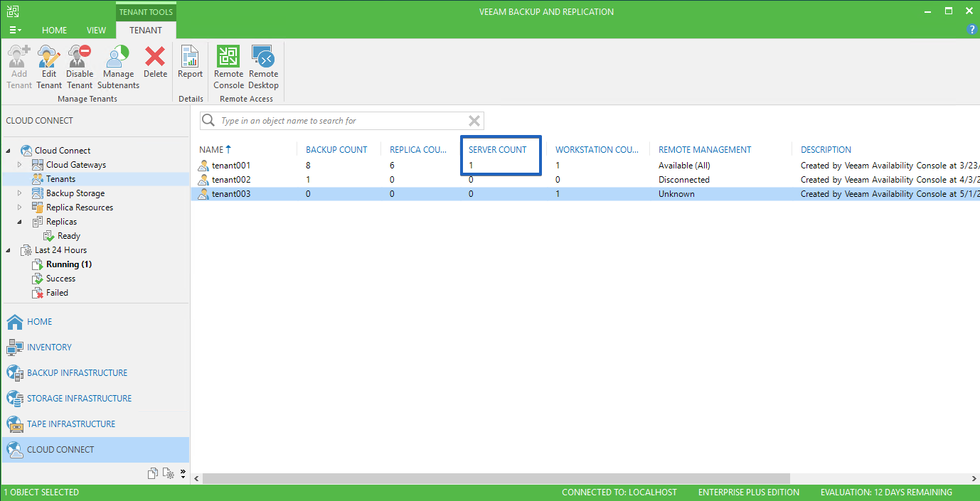This screenshot has height=501, width=980.
Task: Select Replica Resources in the tree
Action: tap(80, 208)
